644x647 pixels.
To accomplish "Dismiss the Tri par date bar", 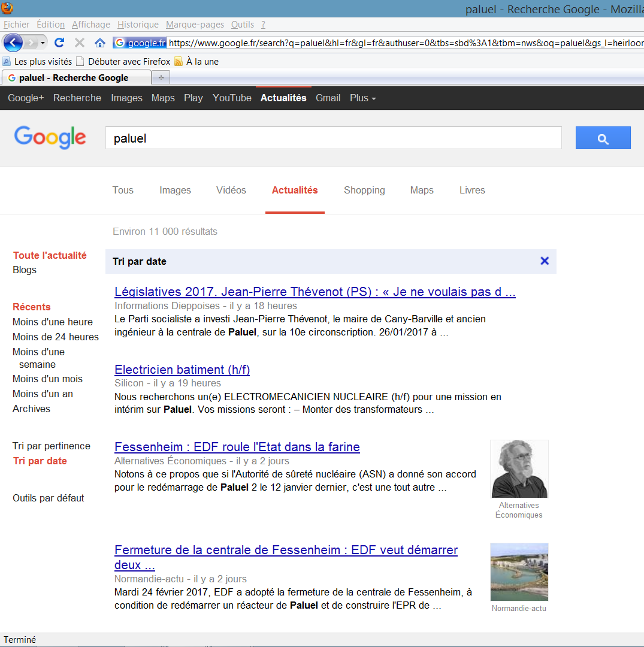I will (545, 261).
